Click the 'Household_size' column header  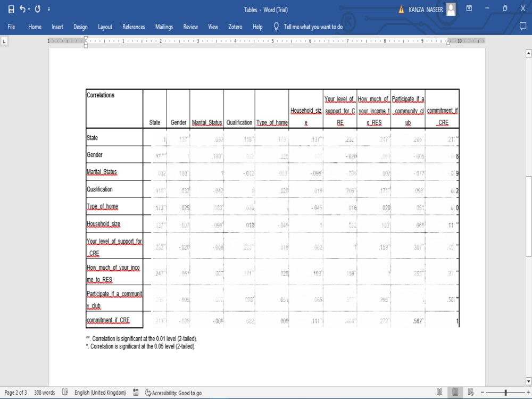tap(306, 117)
